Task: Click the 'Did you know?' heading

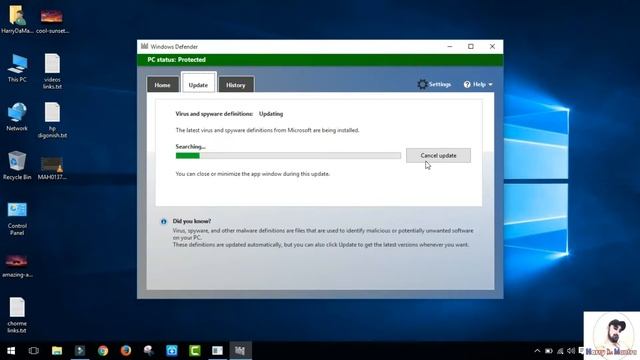Action: (x=192, y=221)
